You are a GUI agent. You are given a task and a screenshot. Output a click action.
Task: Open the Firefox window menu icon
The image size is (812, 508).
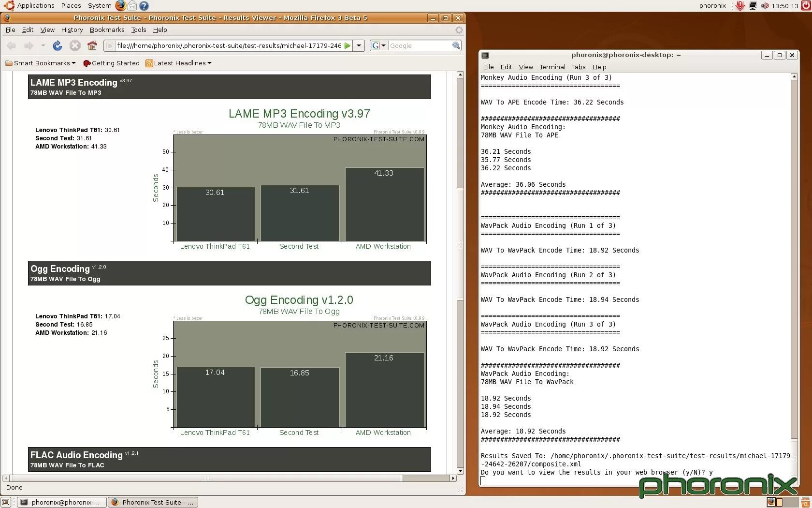point(7,18)
